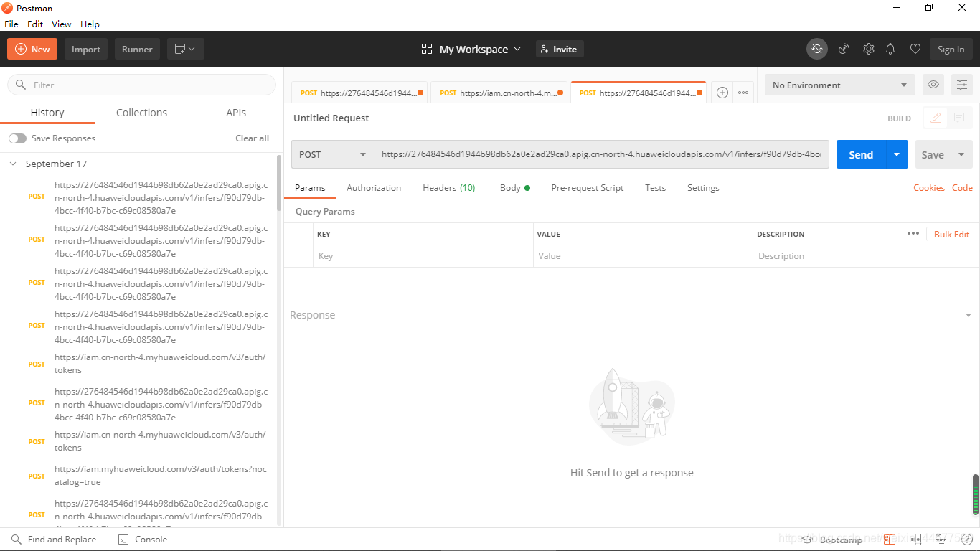Open query params column options ellipsis

point(913,233)
